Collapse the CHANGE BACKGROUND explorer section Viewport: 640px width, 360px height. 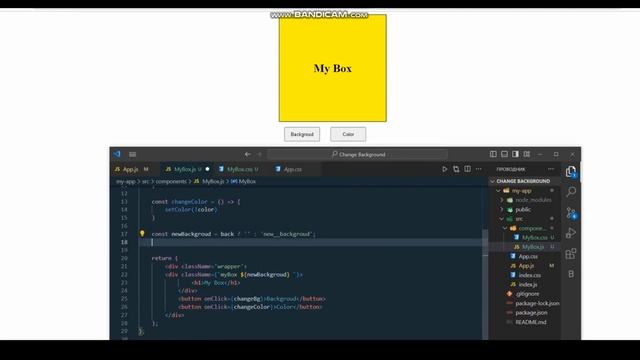(x=524, y=181)
